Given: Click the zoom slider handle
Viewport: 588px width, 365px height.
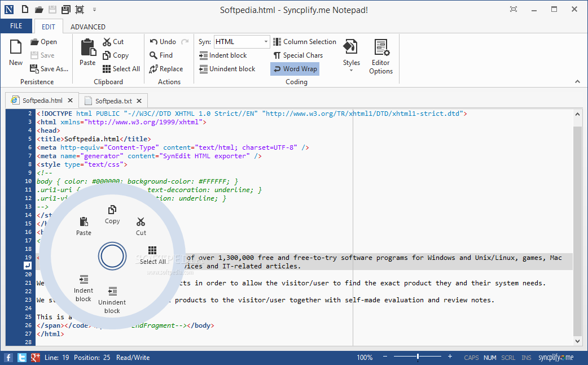Looking at the screenshot, I should 418,357.
